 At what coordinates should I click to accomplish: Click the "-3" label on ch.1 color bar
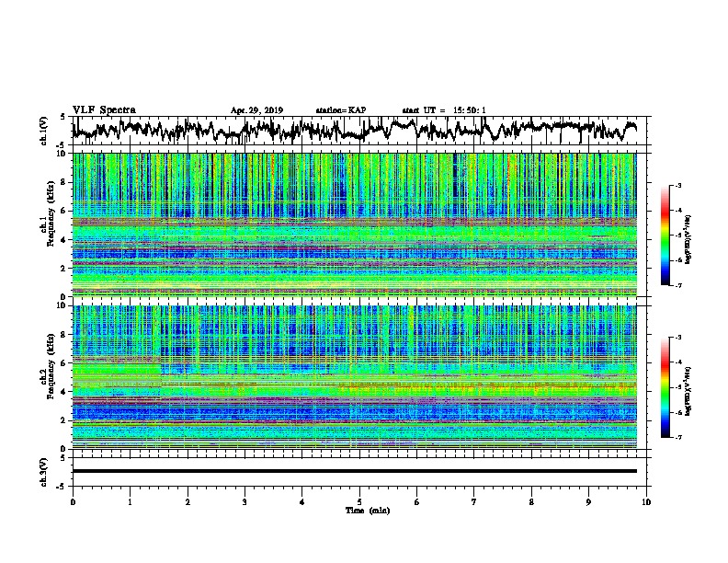point(677,185)
